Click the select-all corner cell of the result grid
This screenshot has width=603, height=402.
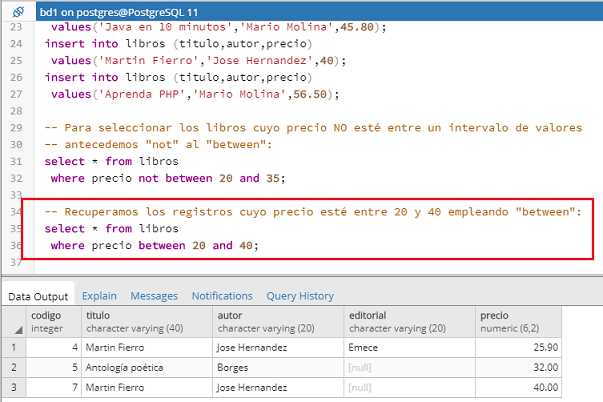pos(14,322)
